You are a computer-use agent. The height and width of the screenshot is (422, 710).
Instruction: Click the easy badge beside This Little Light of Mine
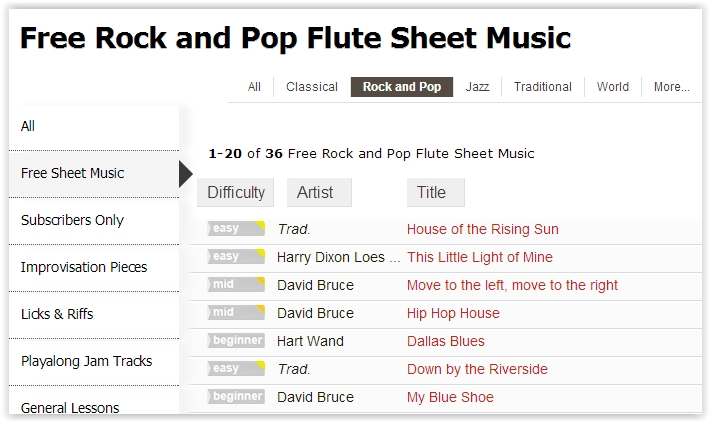(236, 257)
